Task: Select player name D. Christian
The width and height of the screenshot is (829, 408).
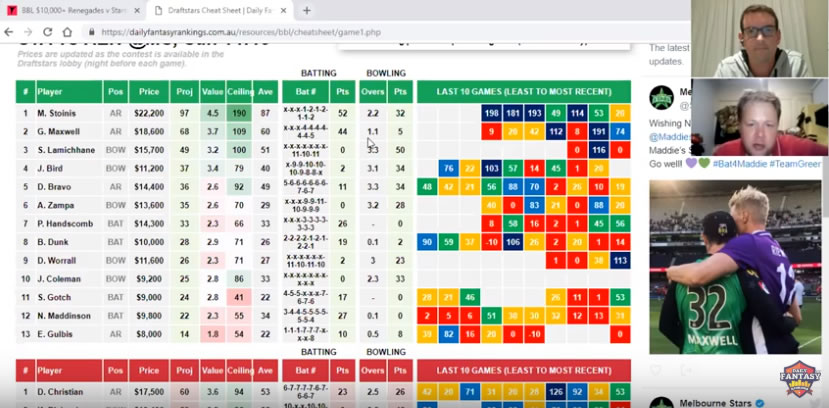Action: coord(60,392)
